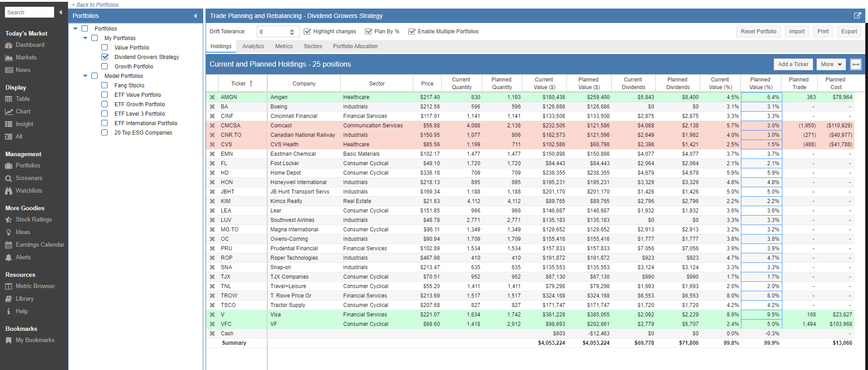
Task: Check the ETF International Portfolio checkbox
Action: (105, 123)
